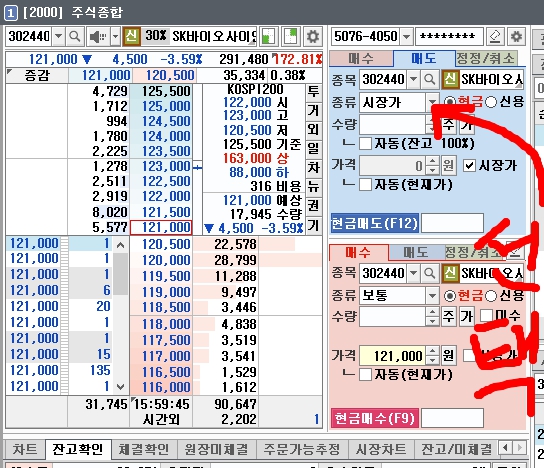Screen dimensions: 544x468
Task: Open quote panel settings gear
Action: click(313, 36)
